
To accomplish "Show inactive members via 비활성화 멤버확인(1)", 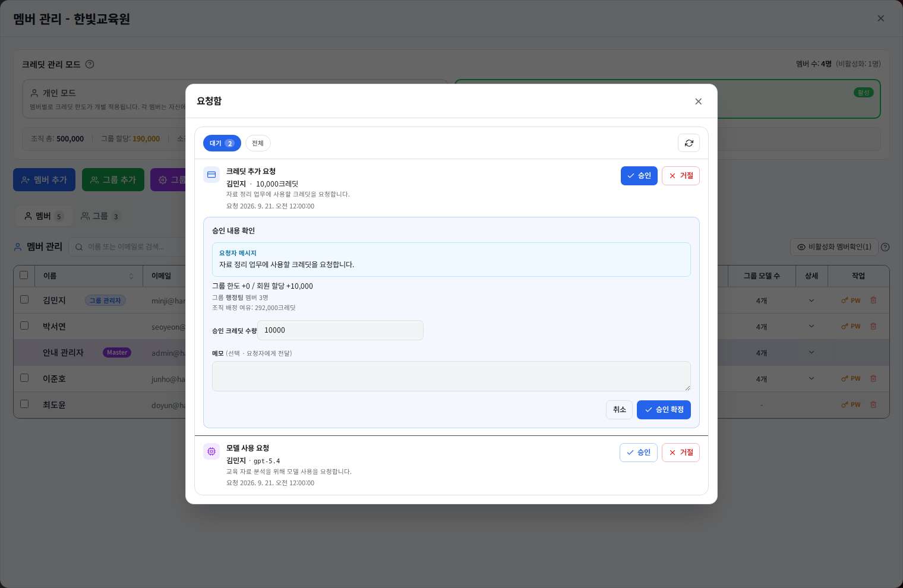I will click(x=834, y=247).
